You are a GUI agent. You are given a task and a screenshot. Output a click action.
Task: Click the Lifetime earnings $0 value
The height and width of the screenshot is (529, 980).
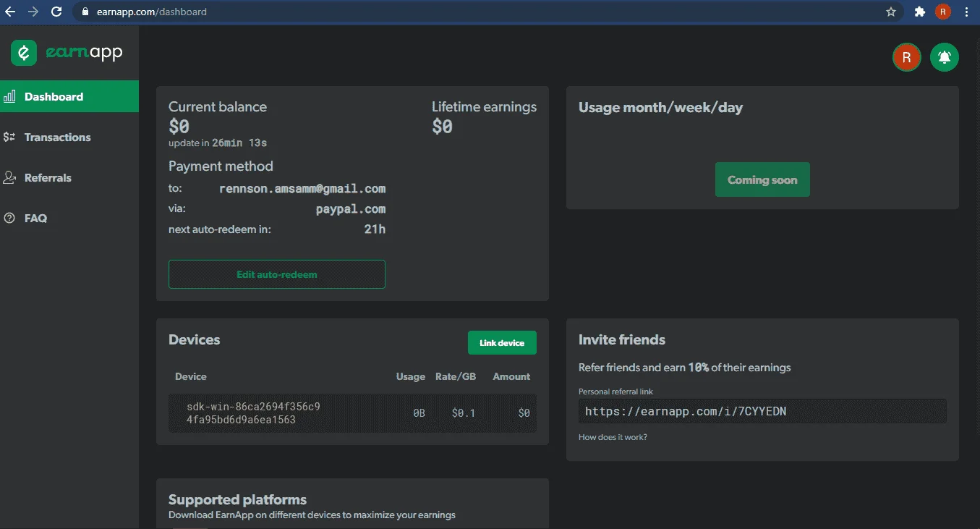(442, 126)
